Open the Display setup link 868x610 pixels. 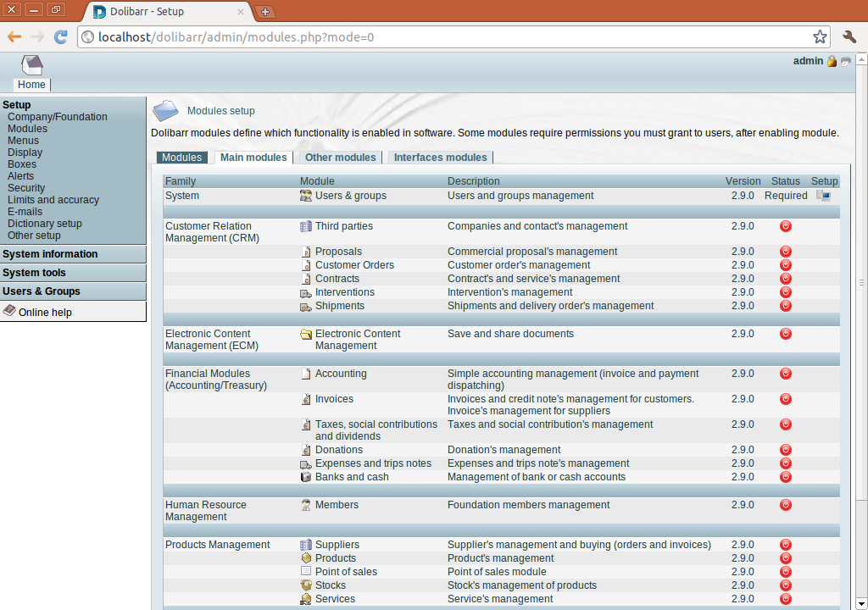[25, 152]
